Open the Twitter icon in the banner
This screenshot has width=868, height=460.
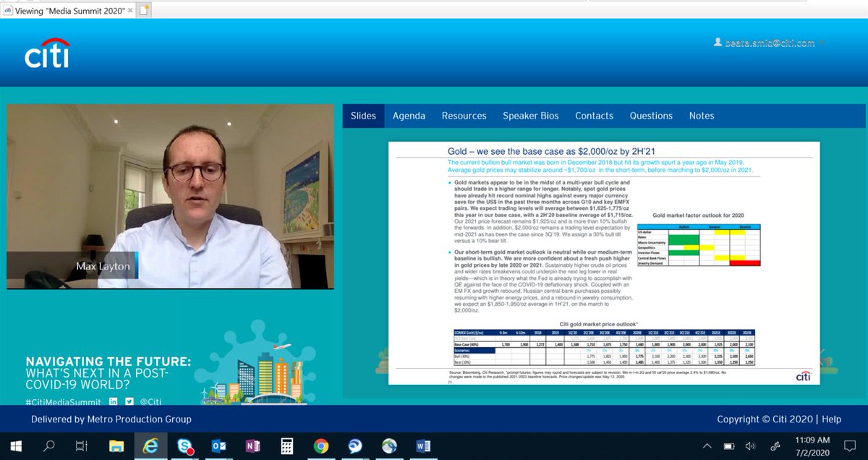pyautogui.click(x=129, y=401)
